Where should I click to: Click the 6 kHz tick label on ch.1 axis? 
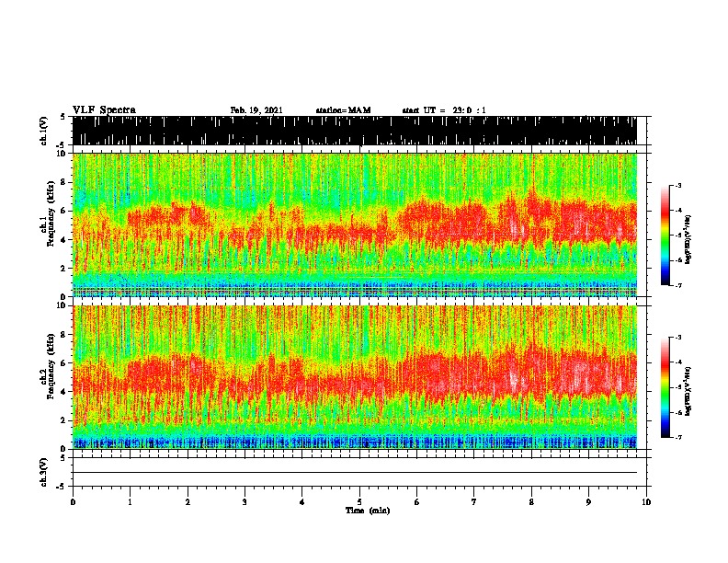[x=63, y=211]
